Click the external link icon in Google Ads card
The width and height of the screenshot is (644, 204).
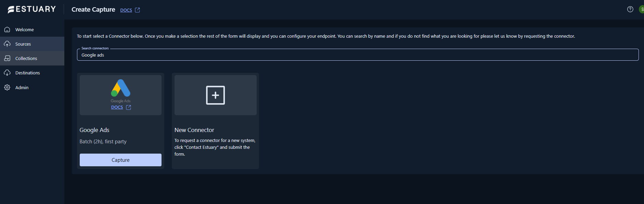129,107
